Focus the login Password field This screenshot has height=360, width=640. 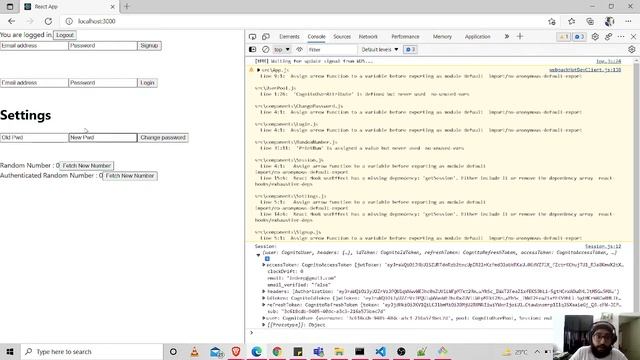(x=103, y=83)
